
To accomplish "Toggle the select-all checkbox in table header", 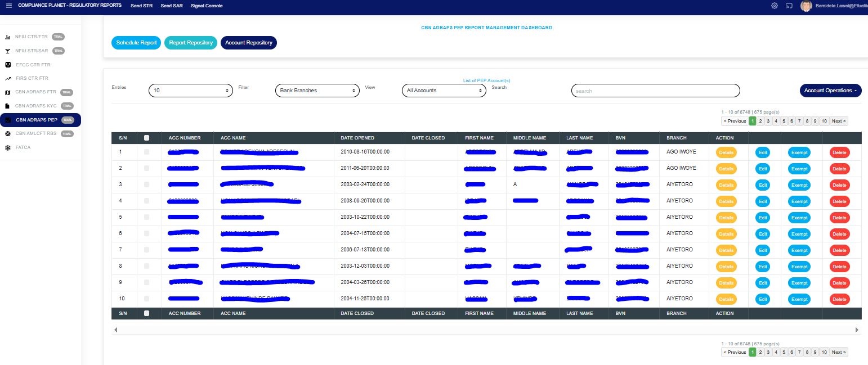I will point(147,138).
